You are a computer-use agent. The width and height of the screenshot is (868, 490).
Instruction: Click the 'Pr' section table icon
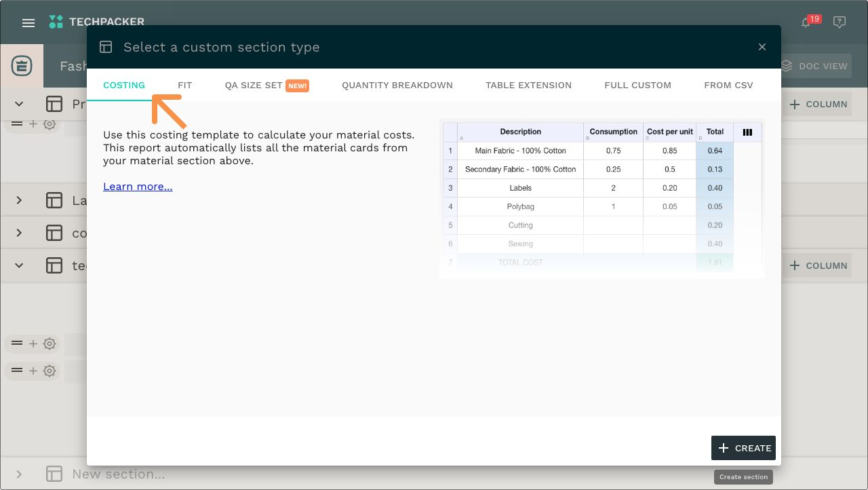click(54, 104)
